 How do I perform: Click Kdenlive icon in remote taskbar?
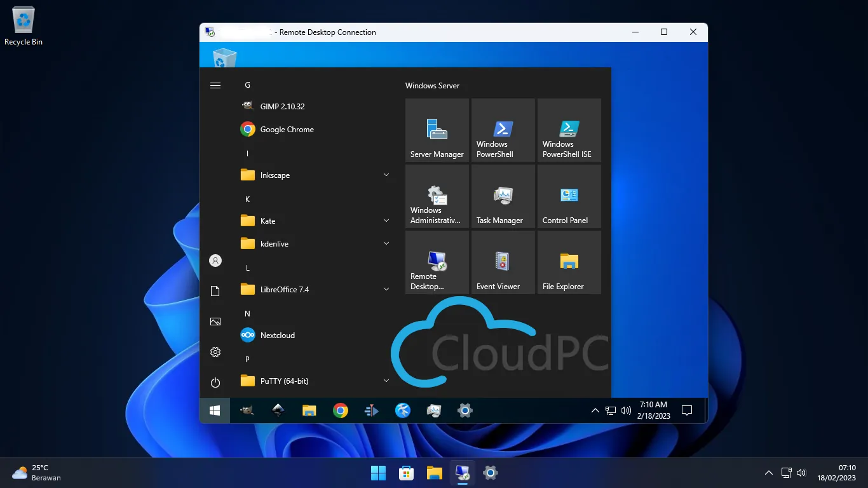coord(372,410)
